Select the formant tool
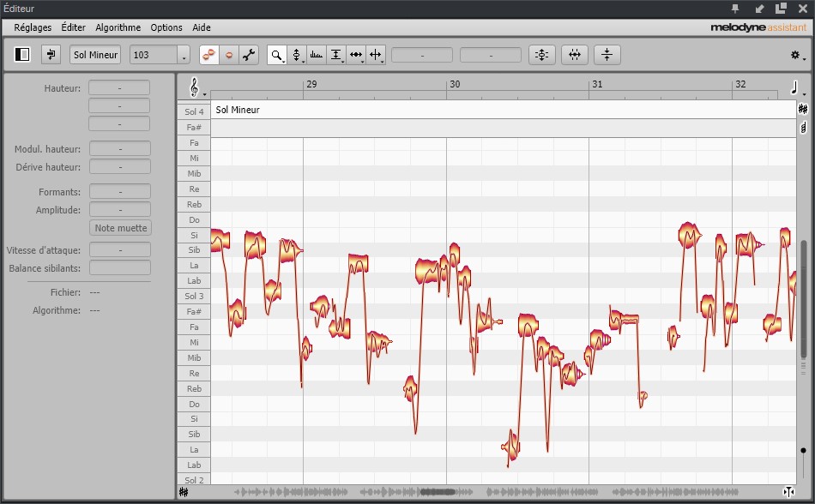 (316, 55)
